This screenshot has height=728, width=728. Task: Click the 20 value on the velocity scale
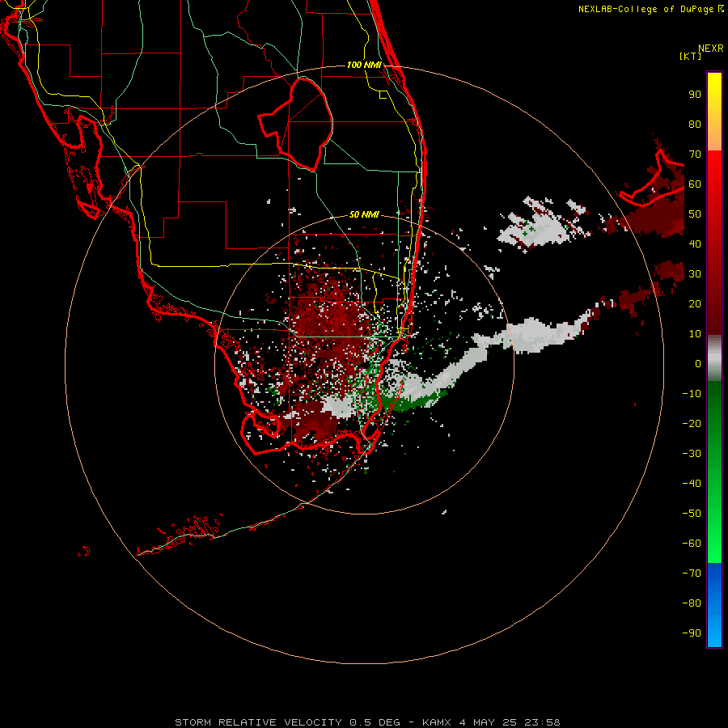pyautogui.click(x=695, y=304)
